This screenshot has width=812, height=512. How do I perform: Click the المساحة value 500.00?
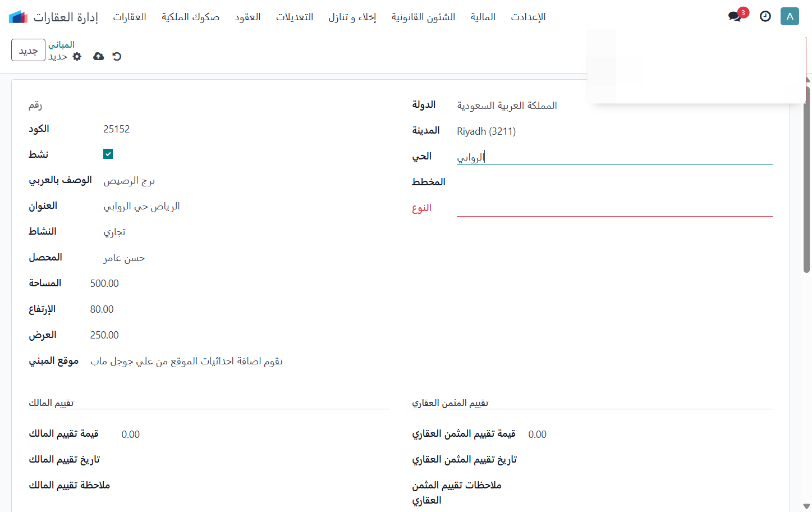(104, 284)
